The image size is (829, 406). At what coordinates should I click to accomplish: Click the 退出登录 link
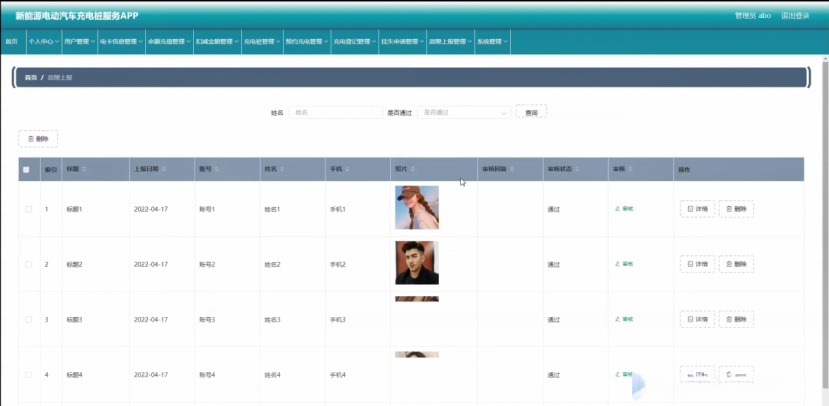coord(795,16)
